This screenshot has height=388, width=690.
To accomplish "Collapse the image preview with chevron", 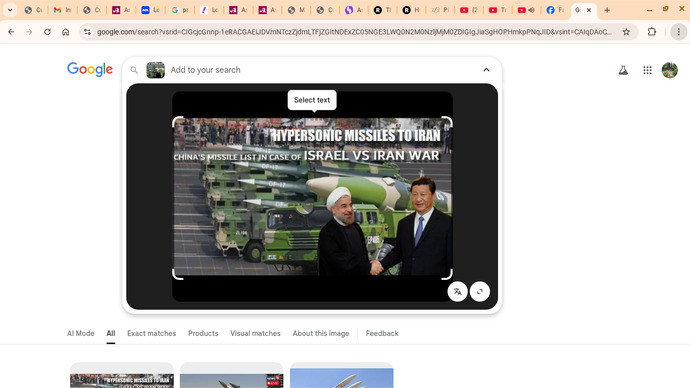I will [x=486, y=70].
